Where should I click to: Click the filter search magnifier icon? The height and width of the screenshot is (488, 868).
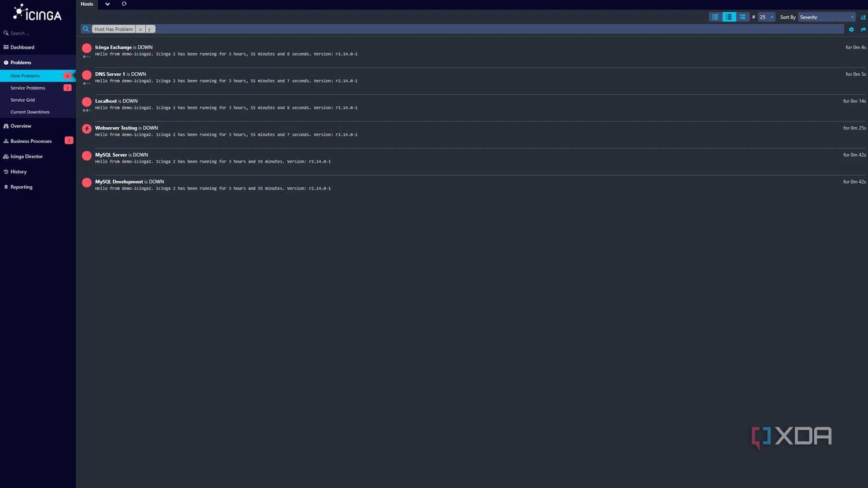tap(86, 29)
